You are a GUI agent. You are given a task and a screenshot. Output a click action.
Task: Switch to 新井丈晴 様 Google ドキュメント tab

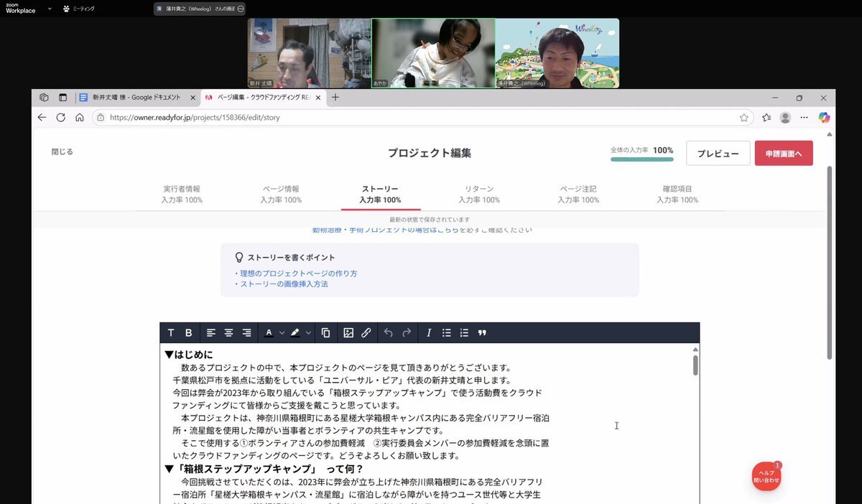coord(136,98)
